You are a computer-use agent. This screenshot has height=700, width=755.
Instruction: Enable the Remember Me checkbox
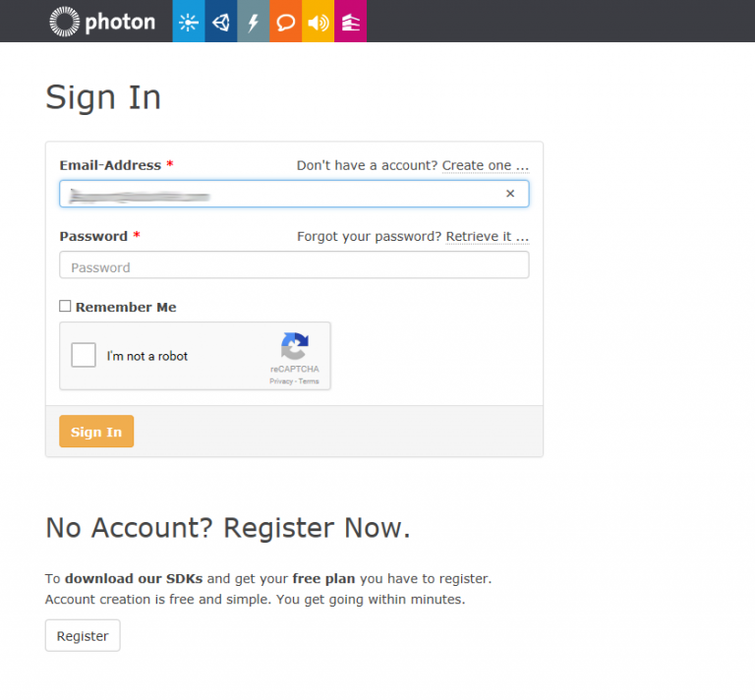point(66,307)
